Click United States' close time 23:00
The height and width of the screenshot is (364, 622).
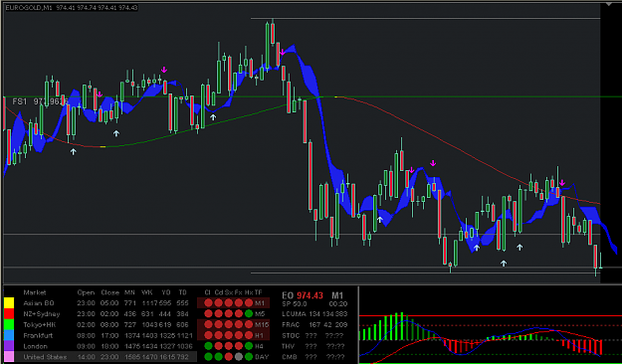[109, 357]
